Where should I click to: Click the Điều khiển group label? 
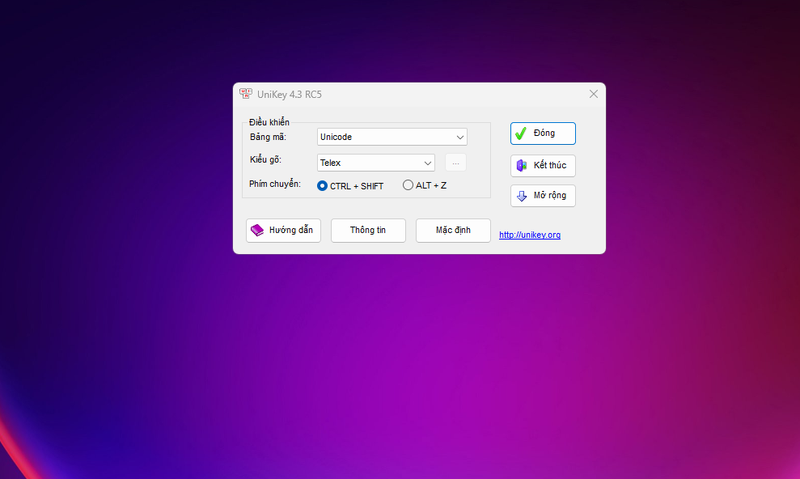[x=269, y=122]
